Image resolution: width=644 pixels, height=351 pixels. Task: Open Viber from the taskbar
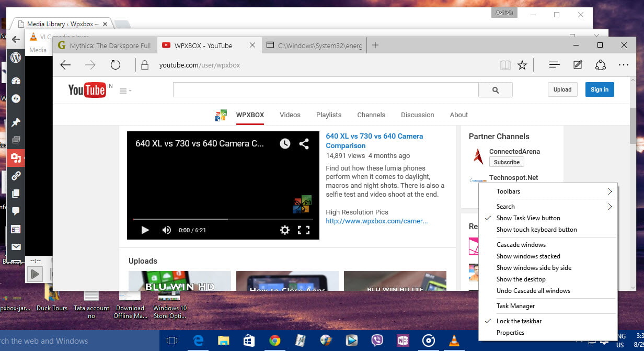point(377,341)
